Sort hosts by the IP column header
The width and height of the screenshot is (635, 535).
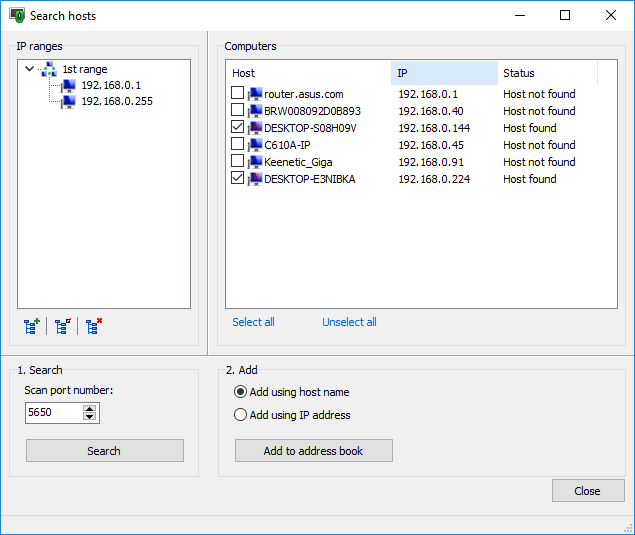coord(443,73)
